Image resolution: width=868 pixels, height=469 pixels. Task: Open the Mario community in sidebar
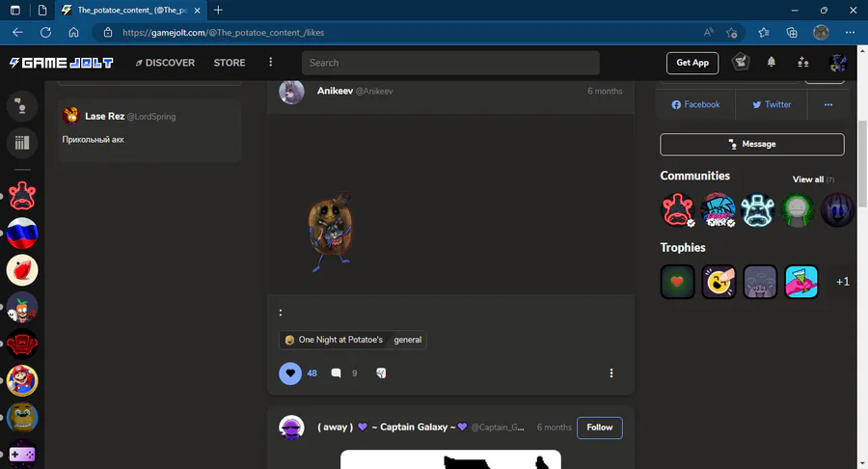22,380
